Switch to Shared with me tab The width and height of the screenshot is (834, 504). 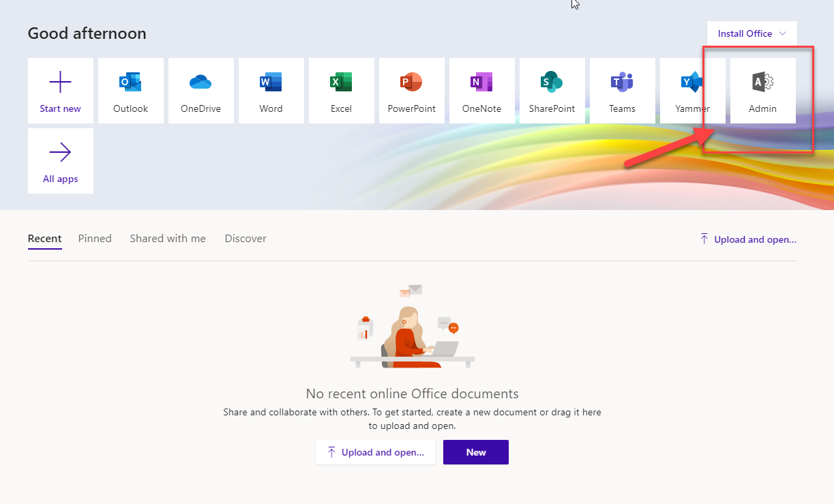[x=168, y=239]
